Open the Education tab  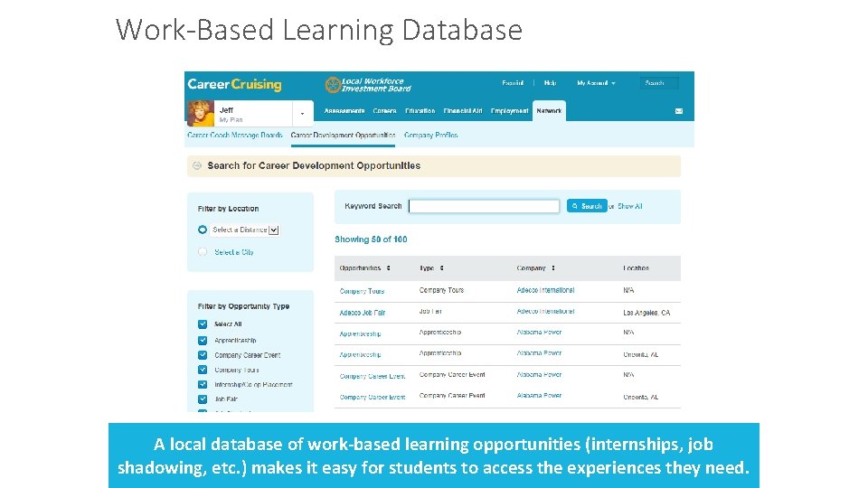click(x=420, y=111)
